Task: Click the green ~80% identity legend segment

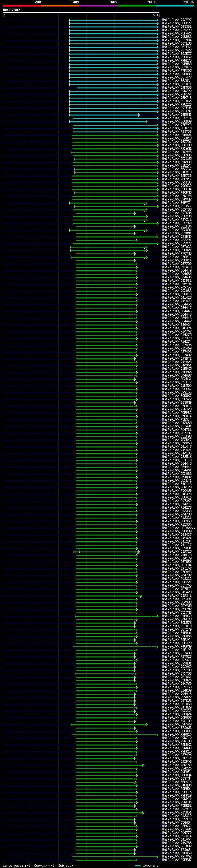Action: [137, 6]
